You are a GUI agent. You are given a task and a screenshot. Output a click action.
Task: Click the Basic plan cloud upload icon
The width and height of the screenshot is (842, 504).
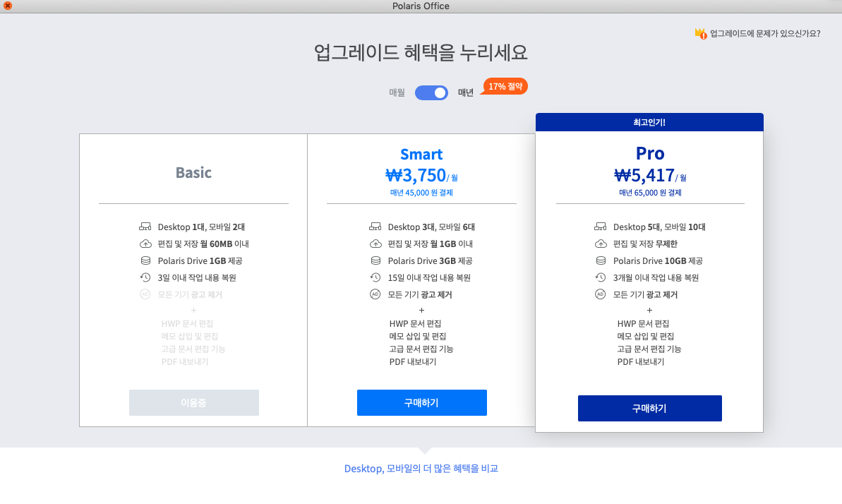coord(145,244)
